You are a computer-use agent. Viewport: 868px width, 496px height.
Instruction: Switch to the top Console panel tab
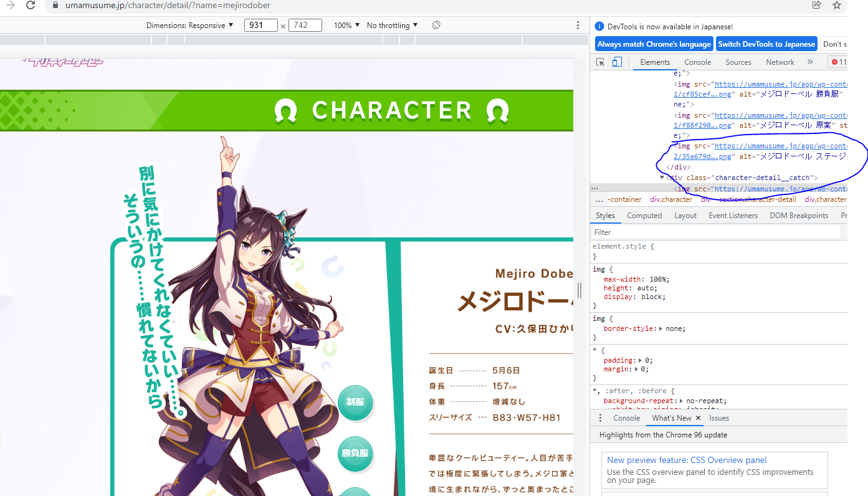pyautogui.click(x=697, y=62)
